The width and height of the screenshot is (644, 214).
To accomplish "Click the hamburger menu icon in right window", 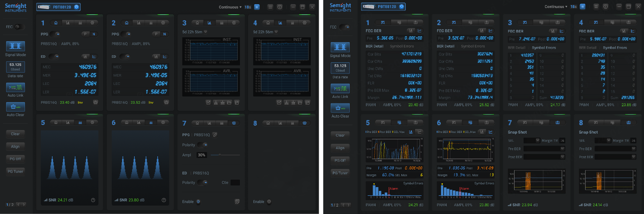I will coord(596,6).
